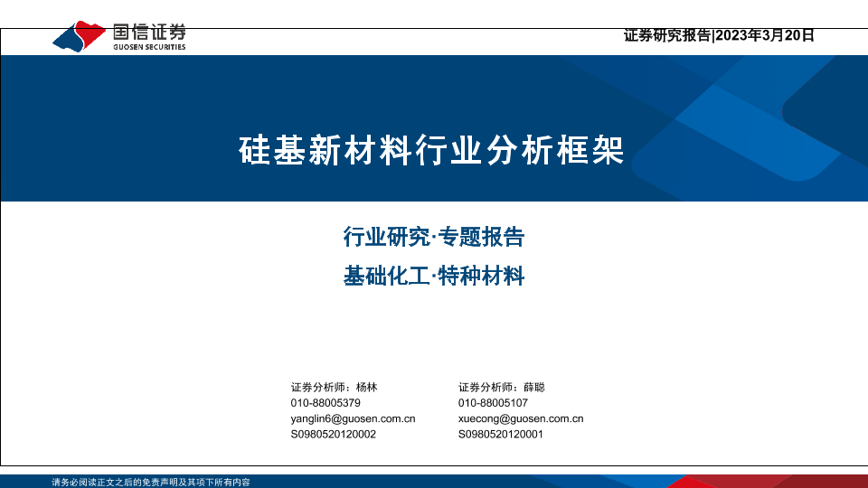Click license number S0980520120002

(x=333, y=435)
